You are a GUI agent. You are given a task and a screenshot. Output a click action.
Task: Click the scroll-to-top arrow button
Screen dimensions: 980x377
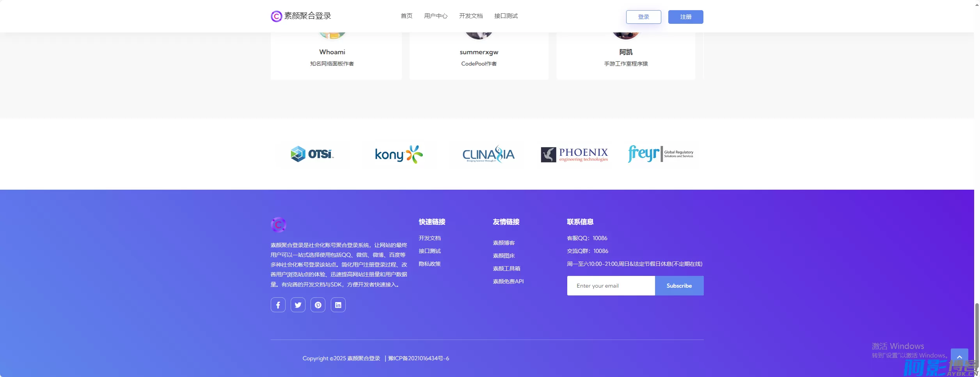(959, 357)
